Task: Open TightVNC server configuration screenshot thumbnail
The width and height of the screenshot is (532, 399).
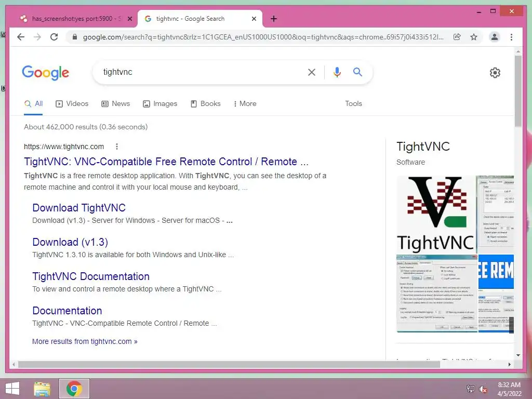Action: (x=437, y=294)
